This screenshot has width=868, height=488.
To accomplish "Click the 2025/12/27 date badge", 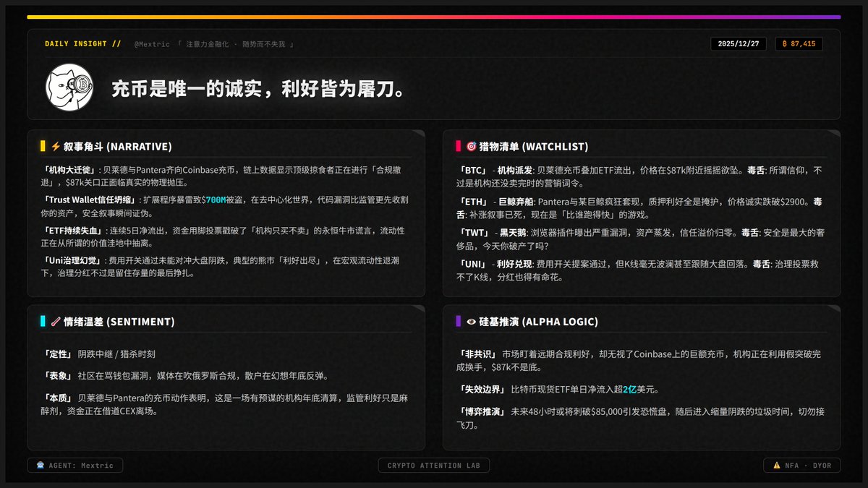I will [x=740, y=44].
